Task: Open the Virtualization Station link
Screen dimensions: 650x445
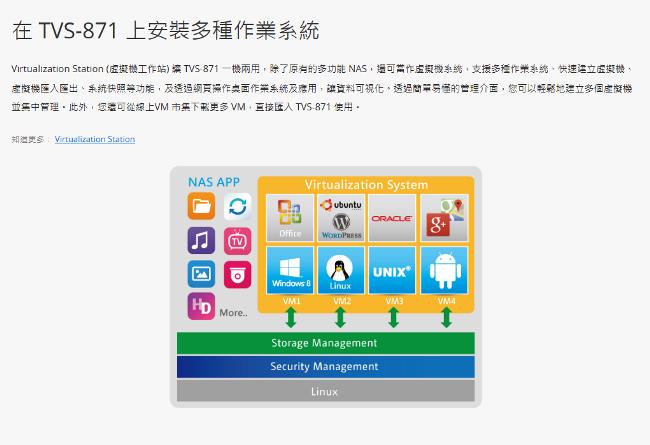Action: 95,139
